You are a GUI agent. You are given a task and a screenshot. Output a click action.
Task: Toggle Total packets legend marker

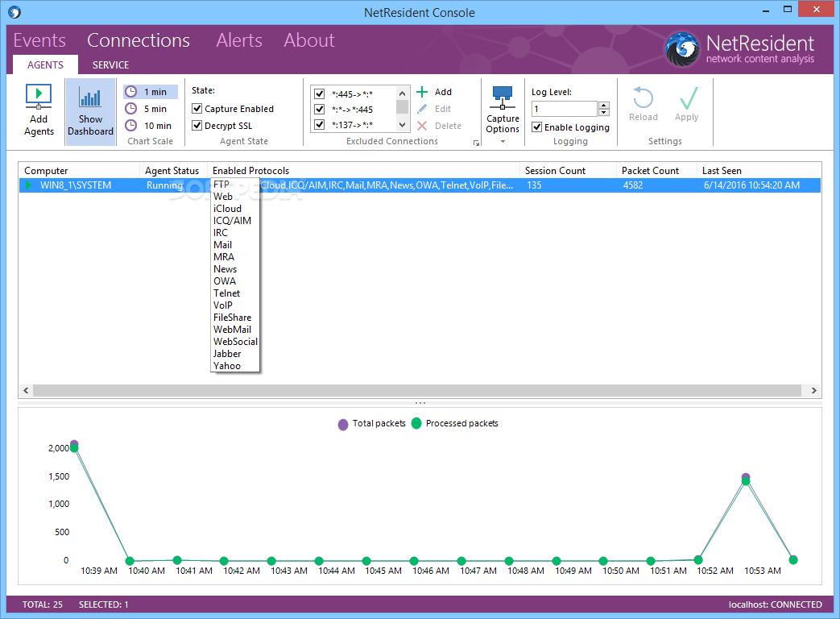(x=343, y=425)
